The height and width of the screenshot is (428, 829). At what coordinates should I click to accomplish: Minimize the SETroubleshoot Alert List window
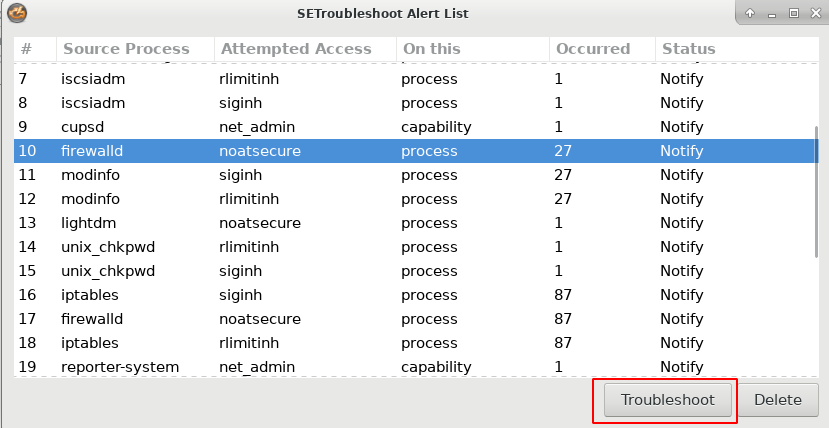pyautogui.click(x=772, y=14)
